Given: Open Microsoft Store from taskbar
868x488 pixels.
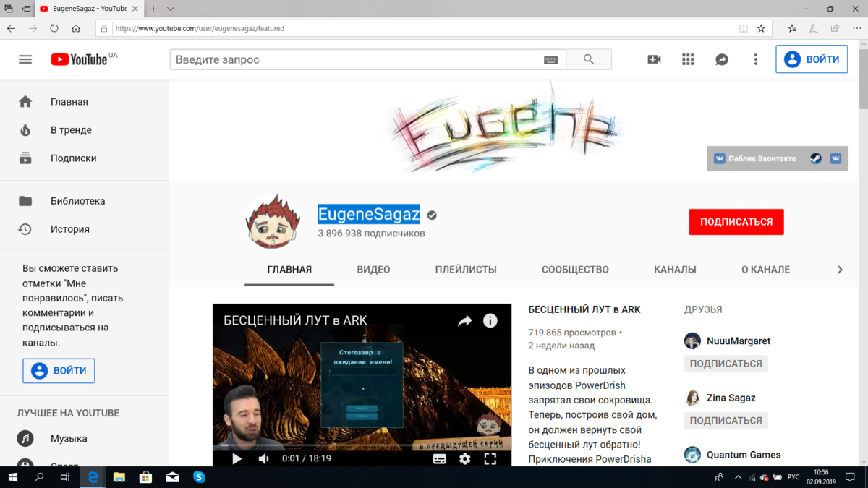Looking at the screenshot, I should [x=145, y=477].
